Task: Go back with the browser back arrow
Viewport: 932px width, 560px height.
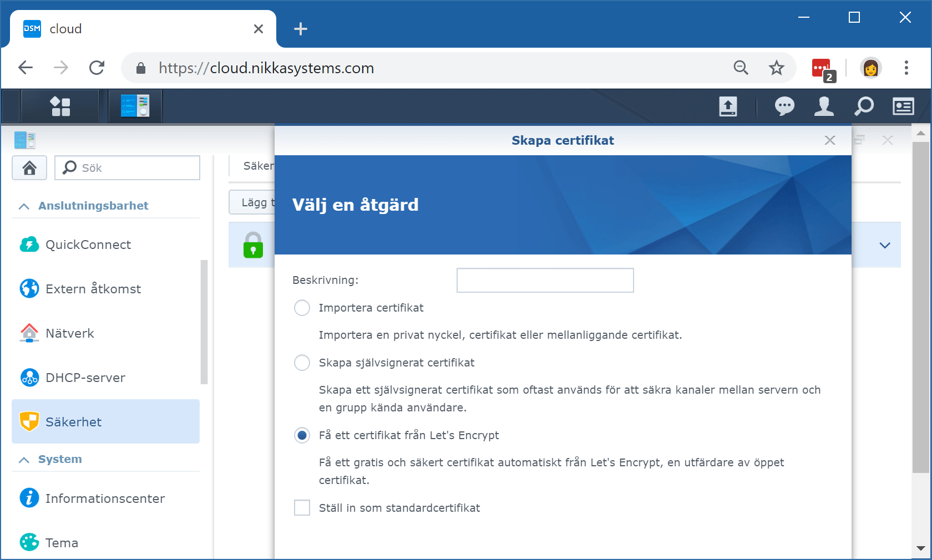Action: (26, 68)
